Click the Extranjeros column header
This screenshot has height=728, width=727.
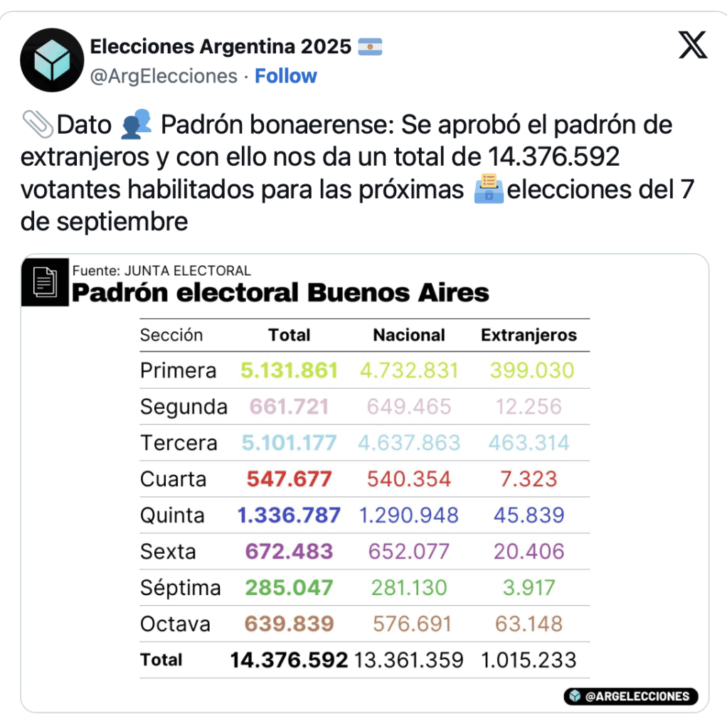pos(529,336)
